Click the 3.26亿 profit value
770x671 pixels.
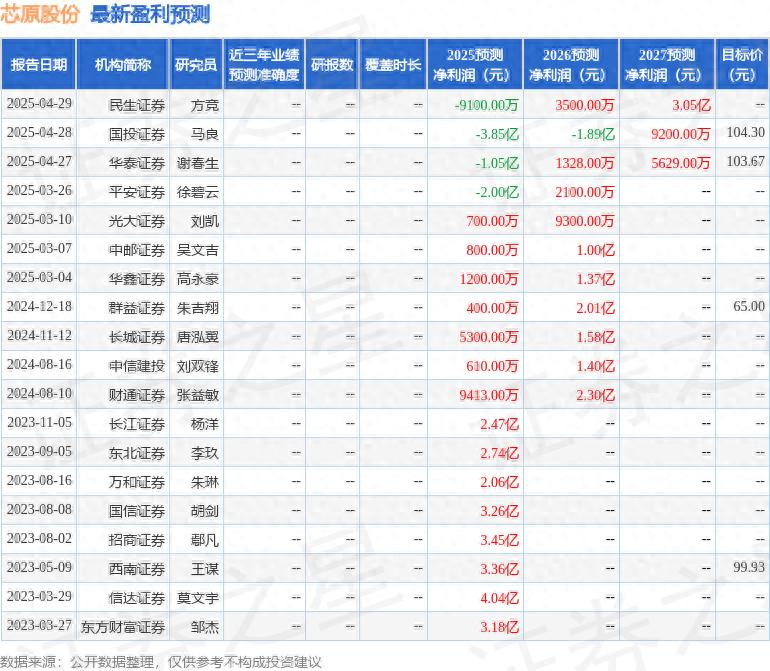[x=499, y=511]
